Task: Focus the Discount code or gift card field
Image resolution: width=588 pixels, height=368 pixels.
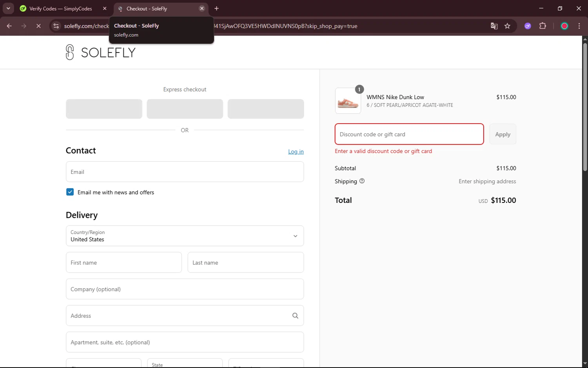Action: tap(409, 134)
